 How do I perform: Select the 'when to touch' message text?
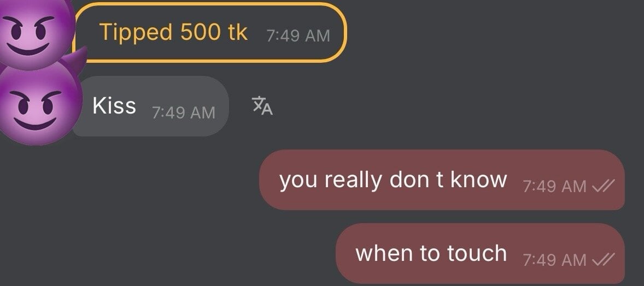coord(431,253)
